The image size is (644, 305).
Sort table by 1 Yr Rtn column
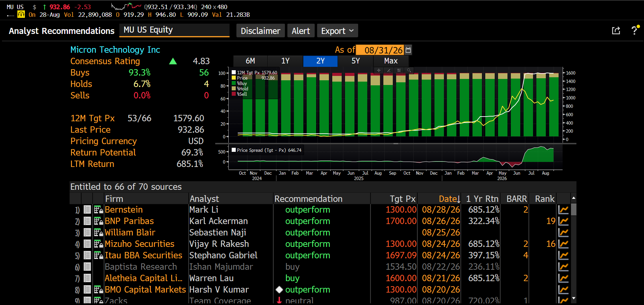[481, 199]
